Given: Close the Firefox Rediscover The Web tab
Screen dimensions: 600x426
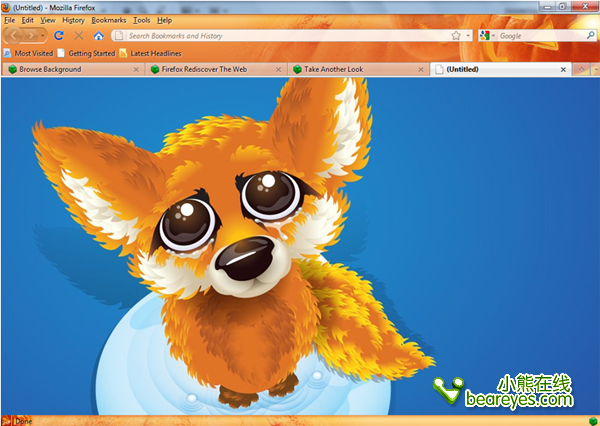Looking at the screenshot, I should [279, 70].
